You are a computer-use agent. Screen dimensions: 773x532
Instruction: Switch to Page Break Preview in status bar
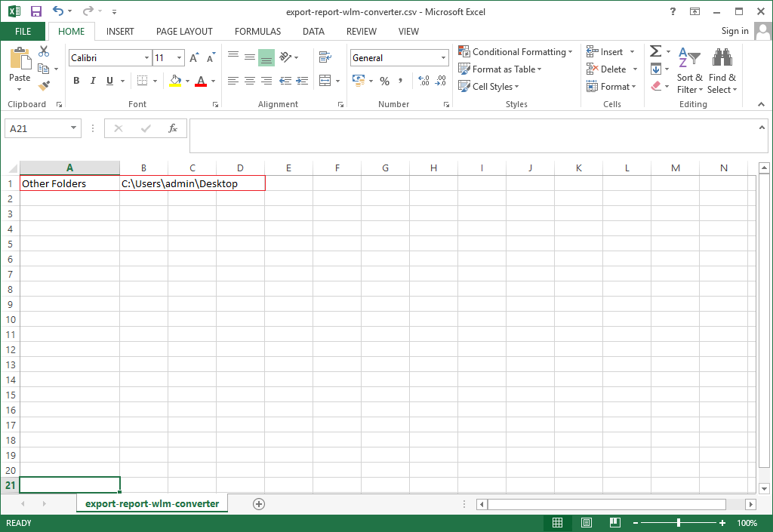point(614,523)
